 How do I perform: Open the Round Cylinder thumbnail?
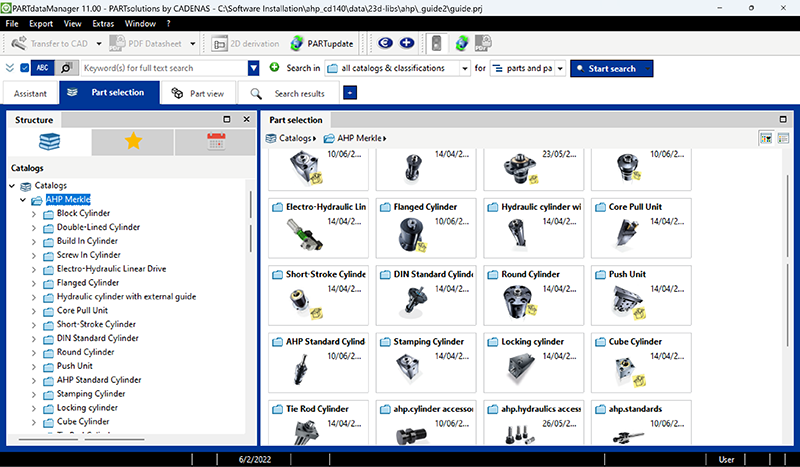[x=534, y=295]
